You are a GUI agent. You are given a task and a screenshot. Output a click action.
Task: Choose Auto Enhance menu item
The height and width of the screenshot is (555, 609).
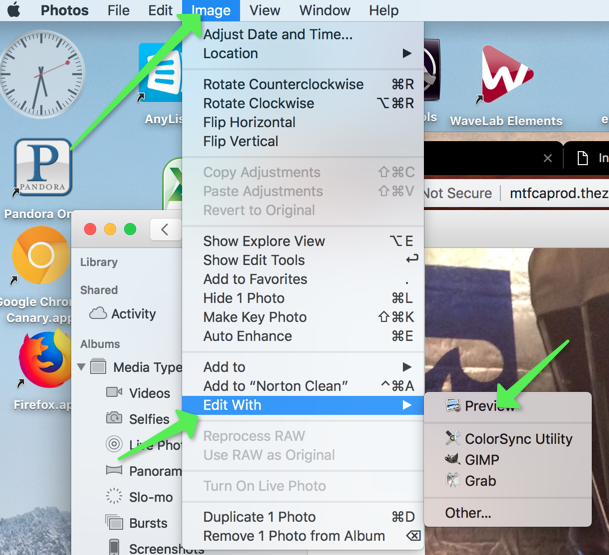[247, 336]
